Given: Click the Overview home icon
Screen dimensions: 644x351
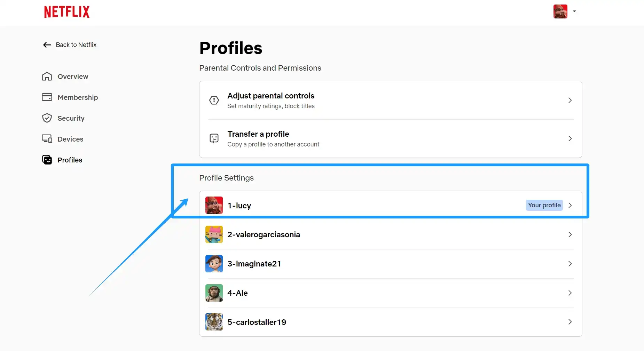Looking at the screenshot, I should click(x=47, y=77).
